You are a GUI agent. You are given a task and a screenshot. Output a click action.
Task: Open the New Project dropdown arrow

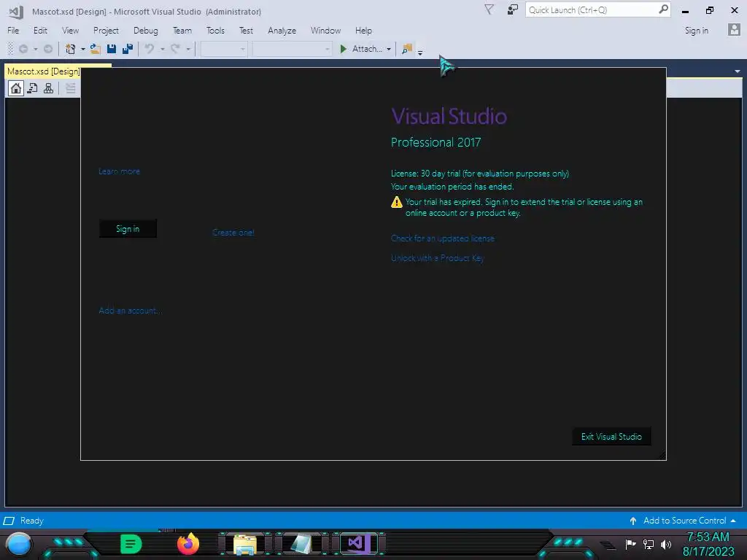click(83, 49)
